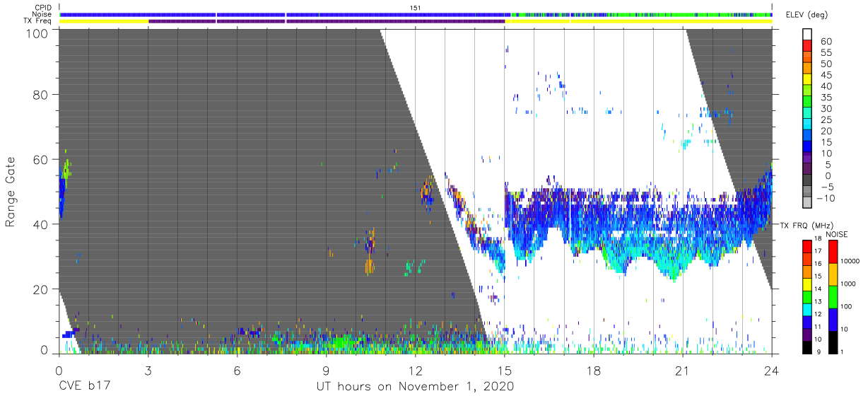Click the Range Gate axis title
Image resolution: width=868 pixels, height=401 pixels.
[x=11, y=191]
